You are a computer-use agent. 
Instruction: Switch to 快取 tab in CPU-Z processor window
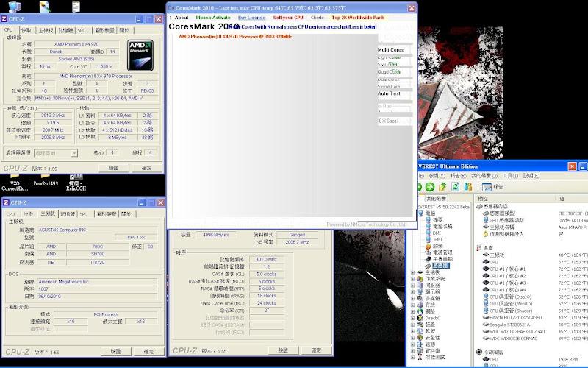click(26, 30)
